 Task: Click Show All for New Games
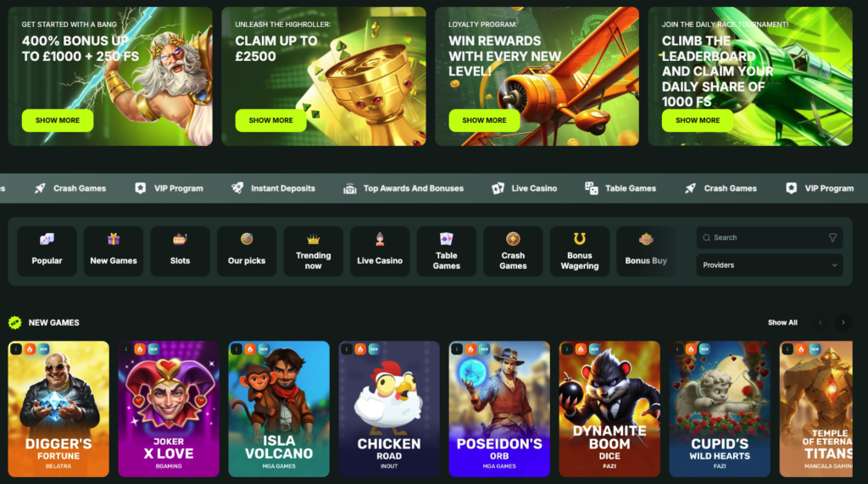782,322
